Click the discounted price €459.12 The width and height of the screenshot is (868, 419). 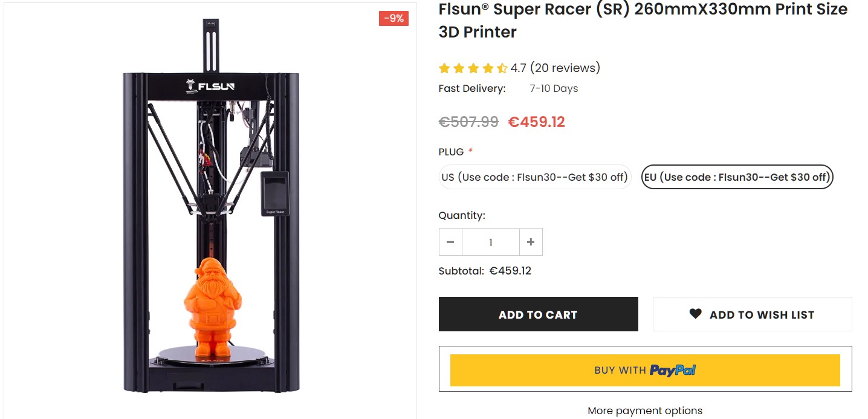(537, 122)
